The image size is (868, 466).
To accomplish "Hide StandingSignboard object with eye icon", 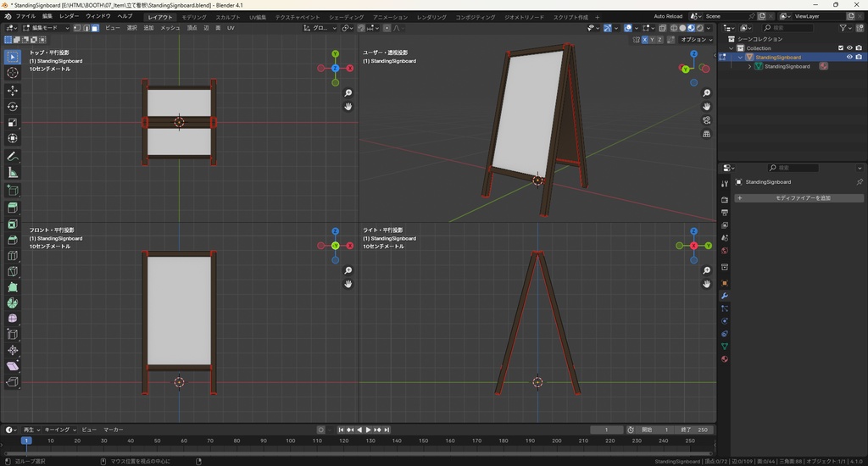I will point(849,57).
